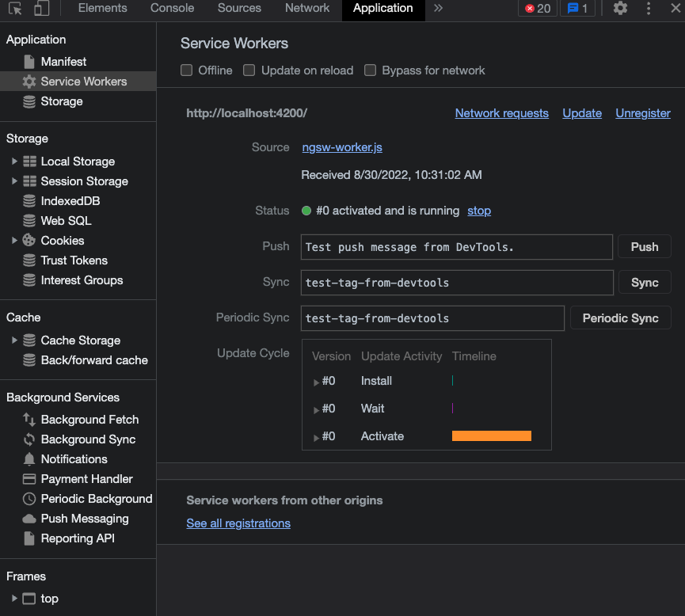The width and height of the screenshot is (685, 616).
Task: Unregister the localhost service worker
Action: pos(642,113)
